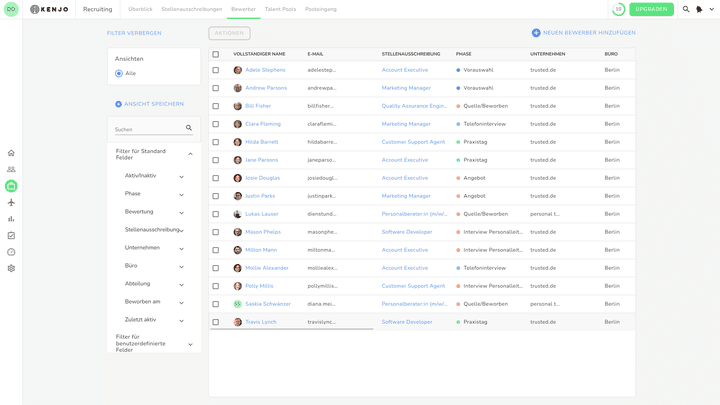Open the user profile dropdown arrow
720x405 pixels.
(x=711, y=9)
